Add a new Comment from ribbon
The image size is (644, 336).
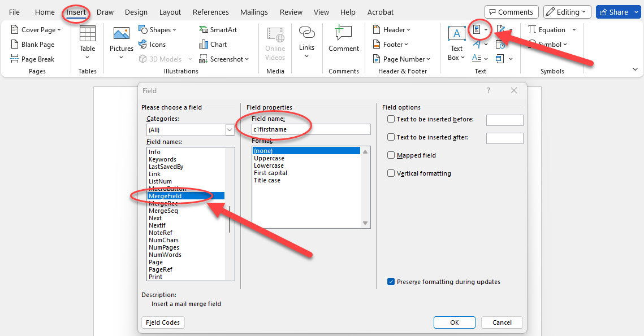tap(344, 38)
